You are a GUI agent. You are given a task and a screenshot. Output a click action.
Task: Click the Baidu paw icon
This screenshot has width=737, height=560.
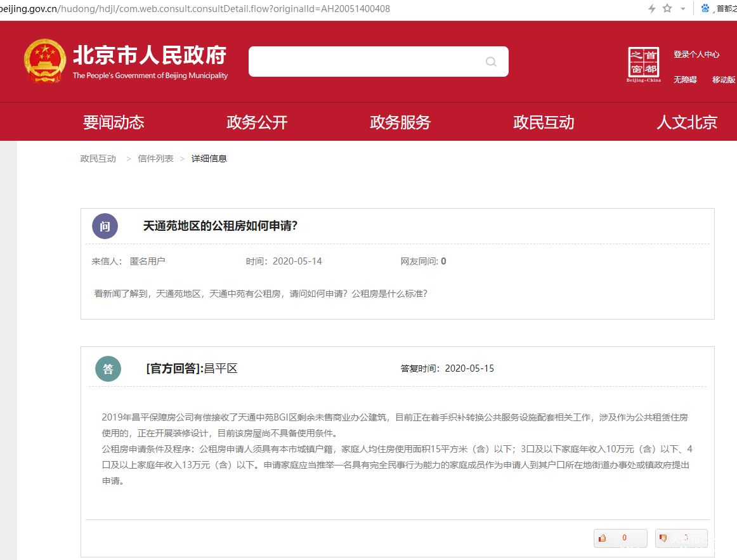(705, 8)
